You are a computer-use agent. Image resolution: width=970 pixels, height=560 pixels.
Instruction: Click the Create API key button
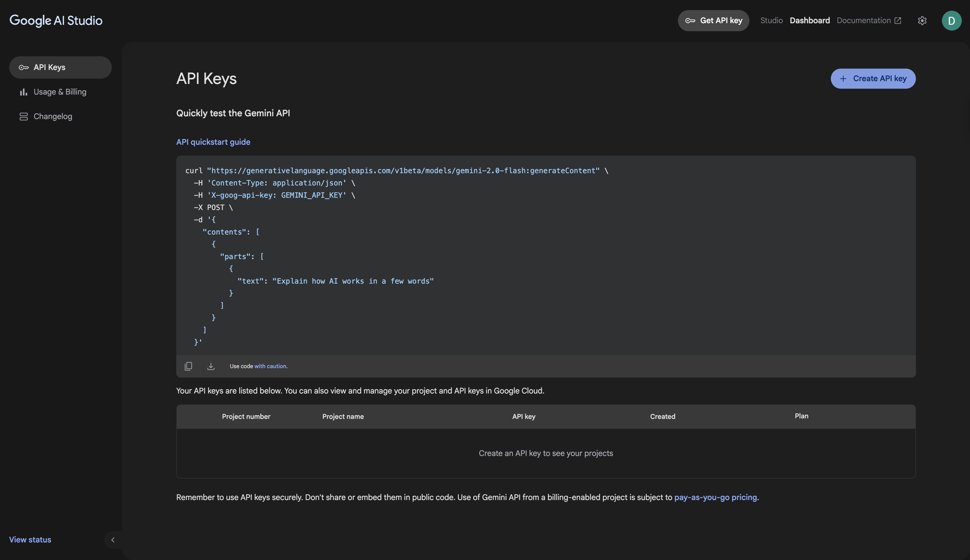pyautogui.click(x=873, y=78)
